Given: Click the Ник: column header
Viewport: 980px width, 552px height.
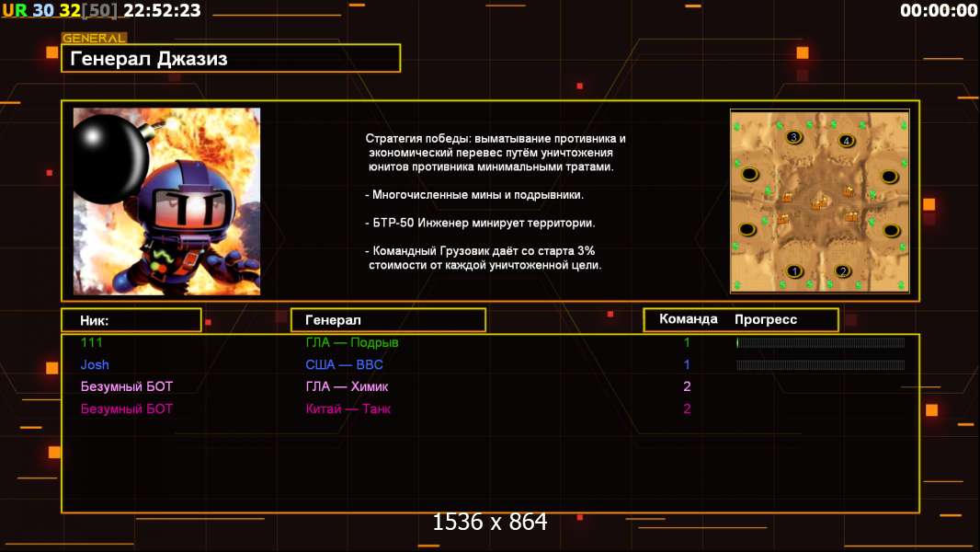Looking at the screenshot, I should (131, 320).
